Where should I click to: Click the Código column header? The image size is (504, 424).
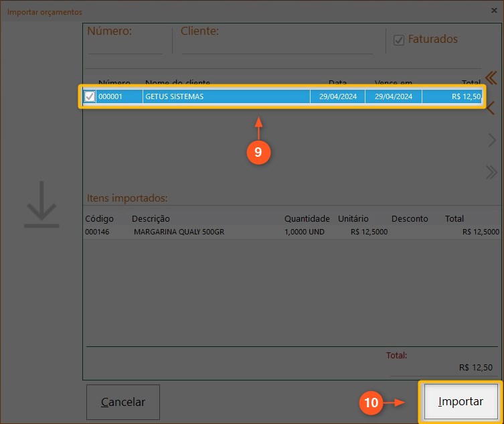click(x=99, y=219)
